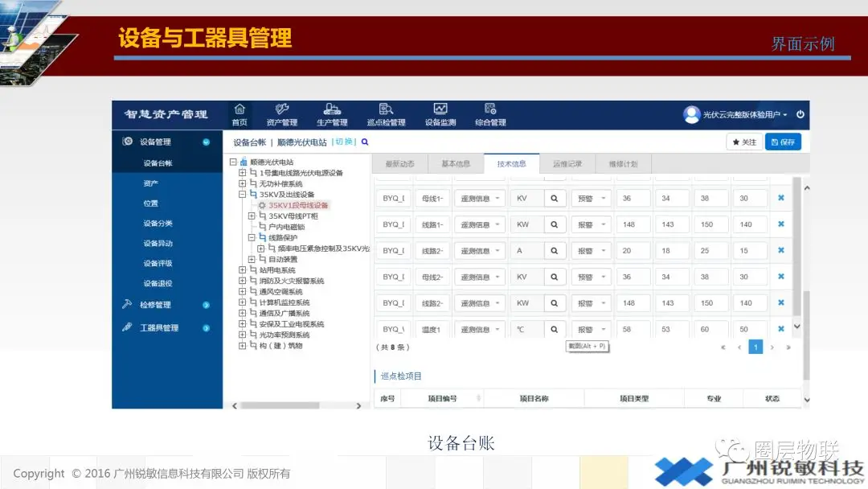Open 遥测信息 dropdown in 母线1- row
Image resolution: width=868 pixels, height=489 pixels.
(x=479, y=199)
